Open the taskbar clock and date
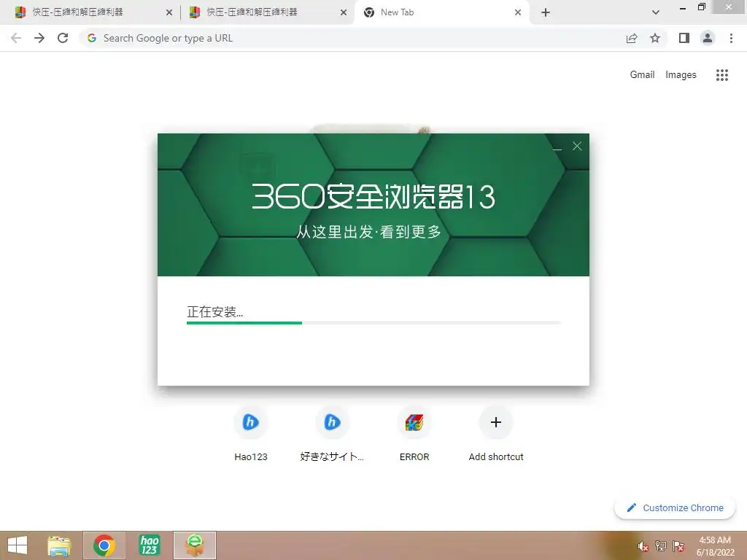The width and height of the screenshot is (747, 560). (x=715, y=546)
